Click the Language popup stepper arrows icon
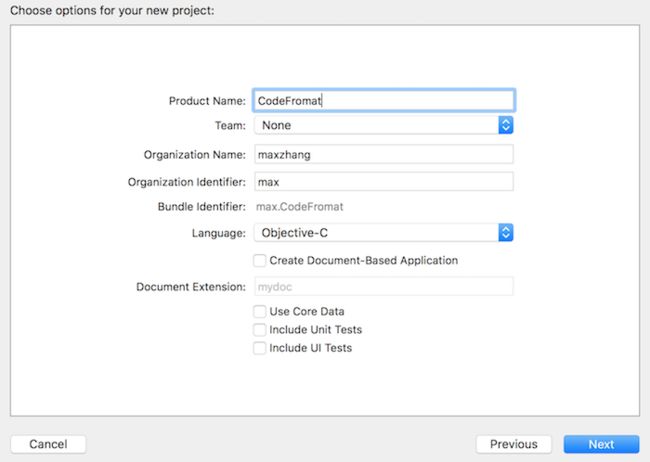The width and height of the screenshot is (650, 462). [505, 233]
